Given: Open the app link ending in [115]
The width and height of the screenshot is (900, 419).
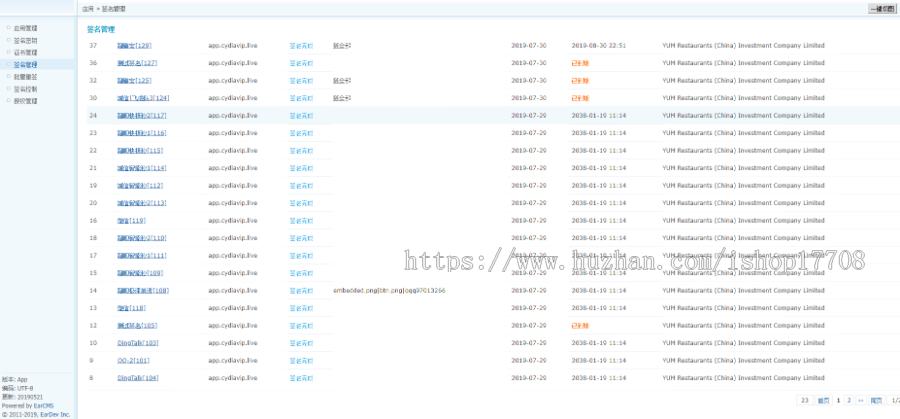Looking at the screenshot, I should (x=140, y=150).
